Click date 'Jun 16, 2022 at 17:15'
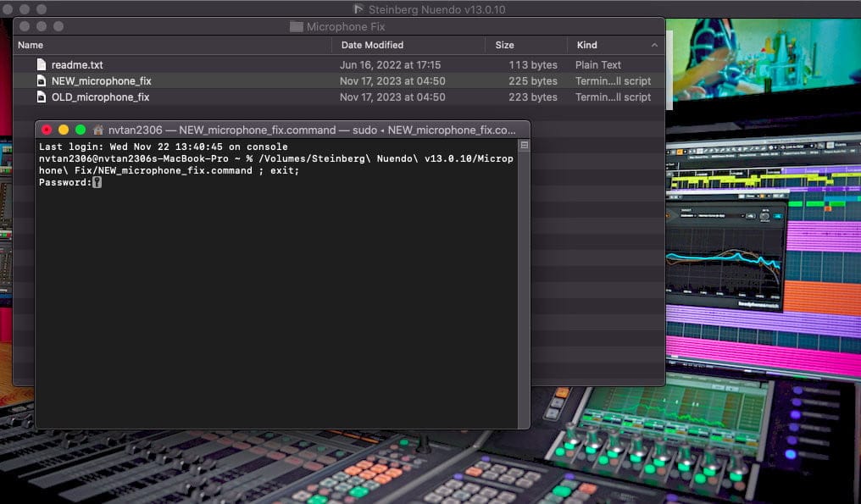 390,64
